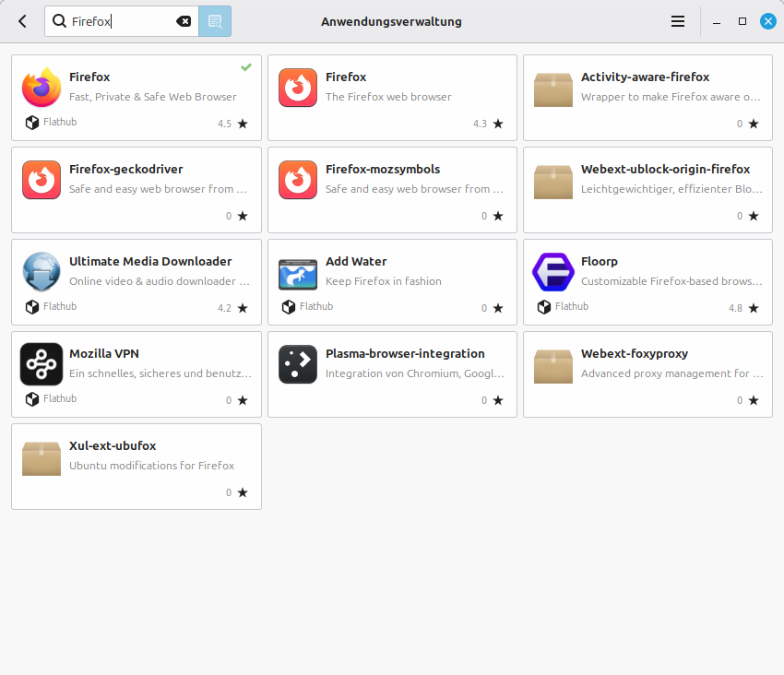Select the Plasma-browser-integration title

405,354
